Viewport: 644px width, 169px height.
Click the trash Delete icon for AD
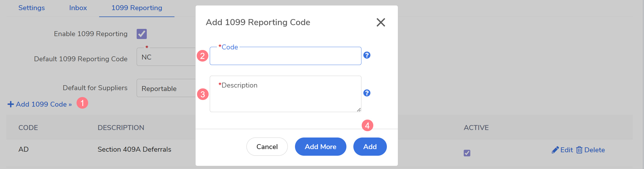(x=579, y=150)
